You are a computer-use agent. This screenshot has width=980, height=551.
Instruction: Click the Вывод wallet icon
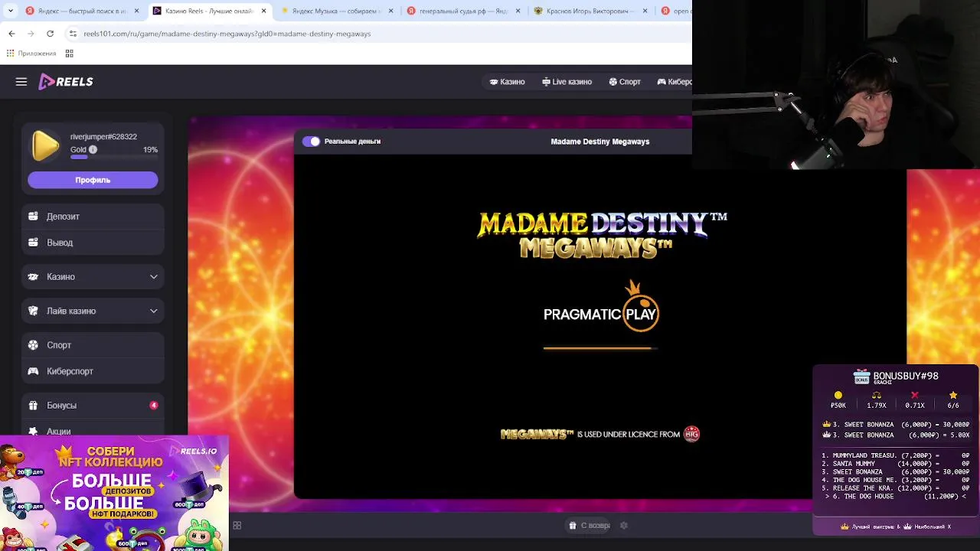coord(33,243)
